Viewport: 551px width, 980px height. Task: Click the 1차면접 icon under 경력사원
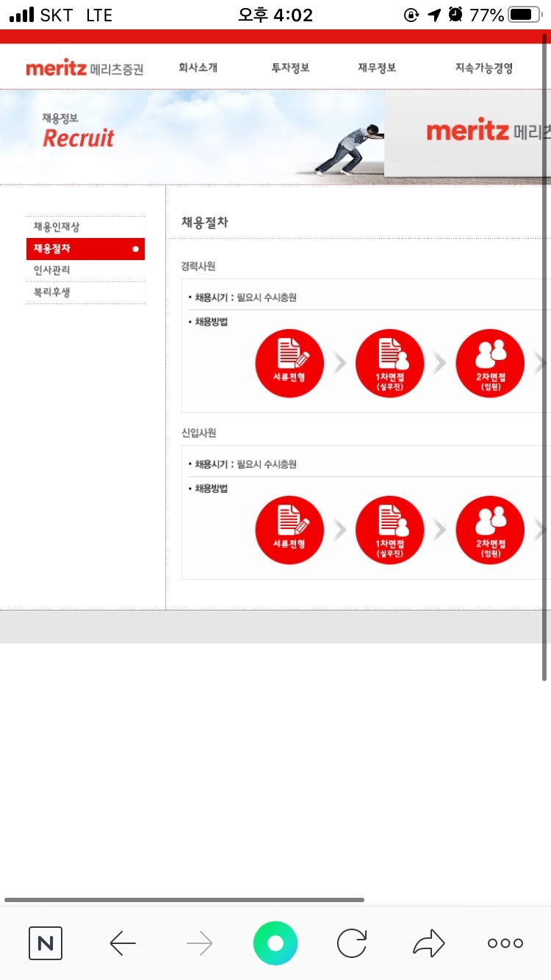click(389, 364)
